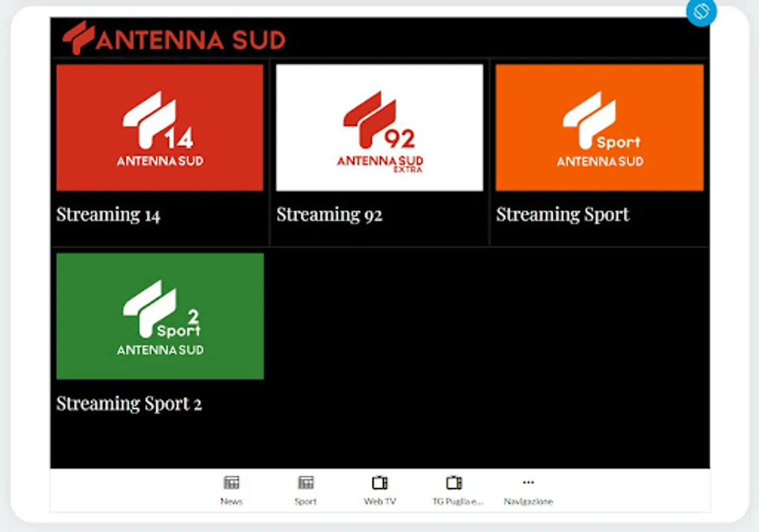Select the TG Puglia e... tab label
The width and height of the screenshot is (759, 532).
point(458,501)
